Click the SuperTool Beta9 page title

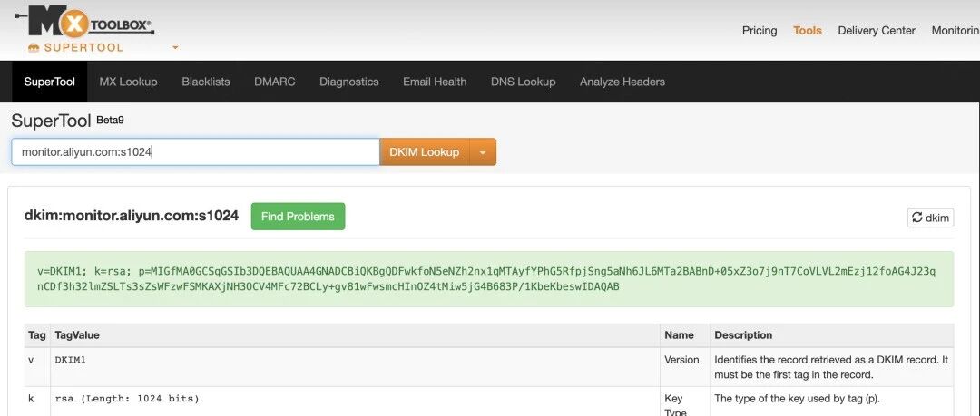67,121
